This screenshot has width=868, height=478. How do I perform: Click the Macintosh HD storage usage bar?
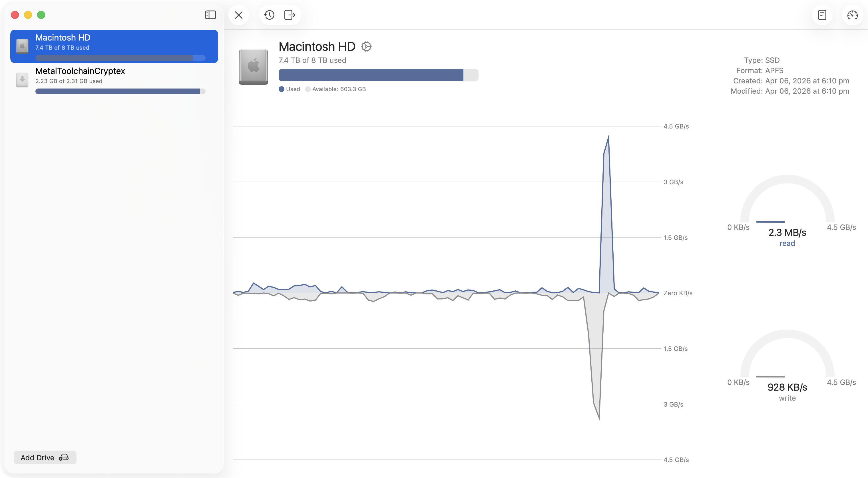(378, 75)
